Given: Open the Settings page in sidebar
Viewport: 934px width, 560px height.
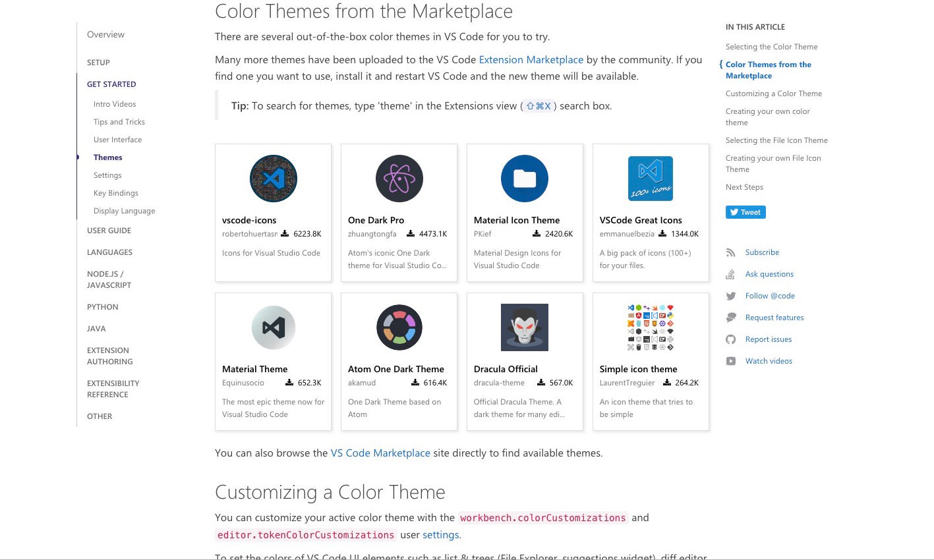Looking at the screenshot, I should (107, 175).
